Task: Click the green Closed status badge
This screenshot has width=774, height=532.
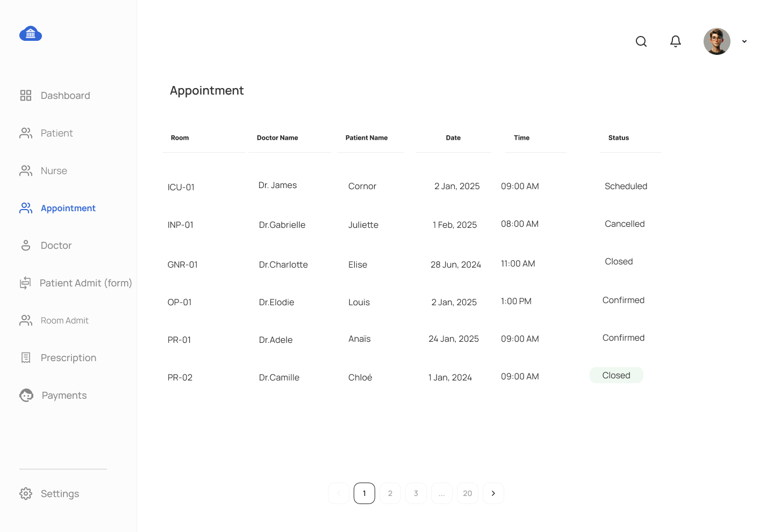Action: (617, 375)
